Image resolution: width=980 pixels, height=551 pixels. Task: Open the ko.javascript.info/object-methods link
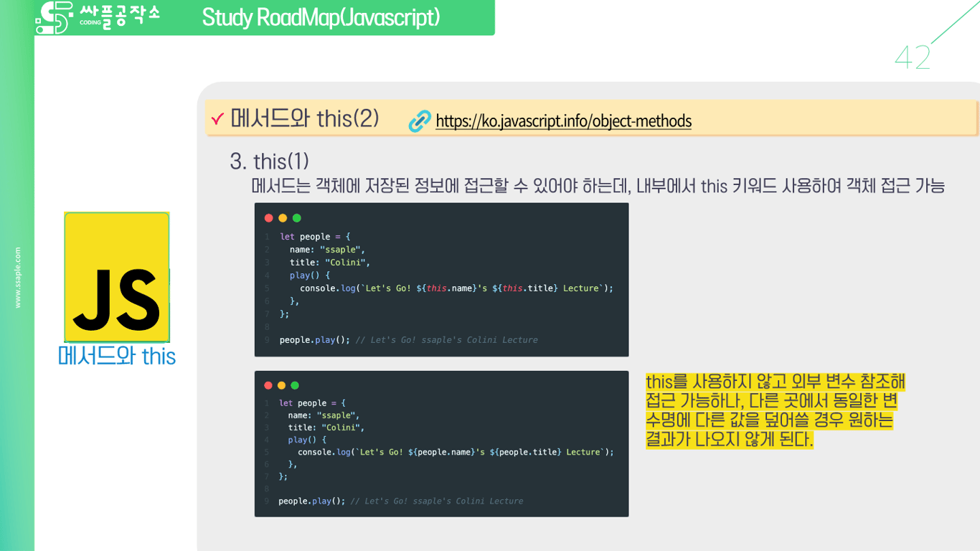tap(563, 121)
